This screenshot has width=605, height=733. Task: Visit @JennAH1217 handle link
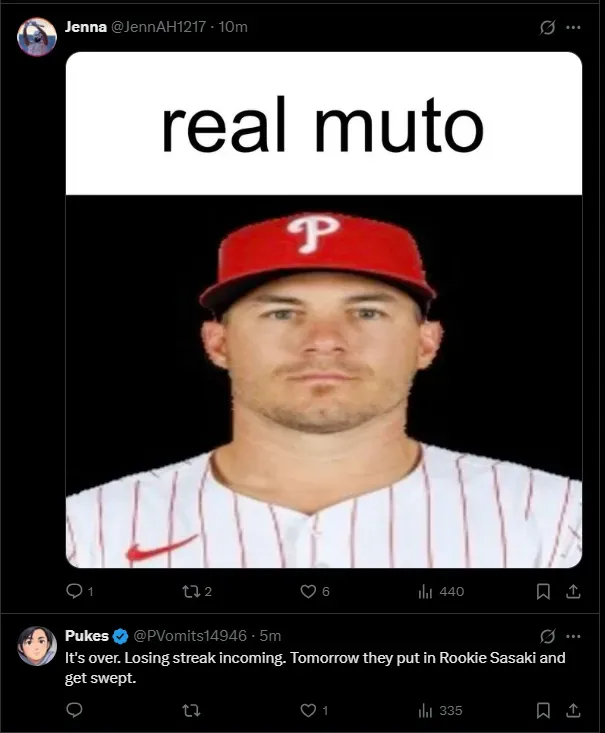(x=158, y=27)
